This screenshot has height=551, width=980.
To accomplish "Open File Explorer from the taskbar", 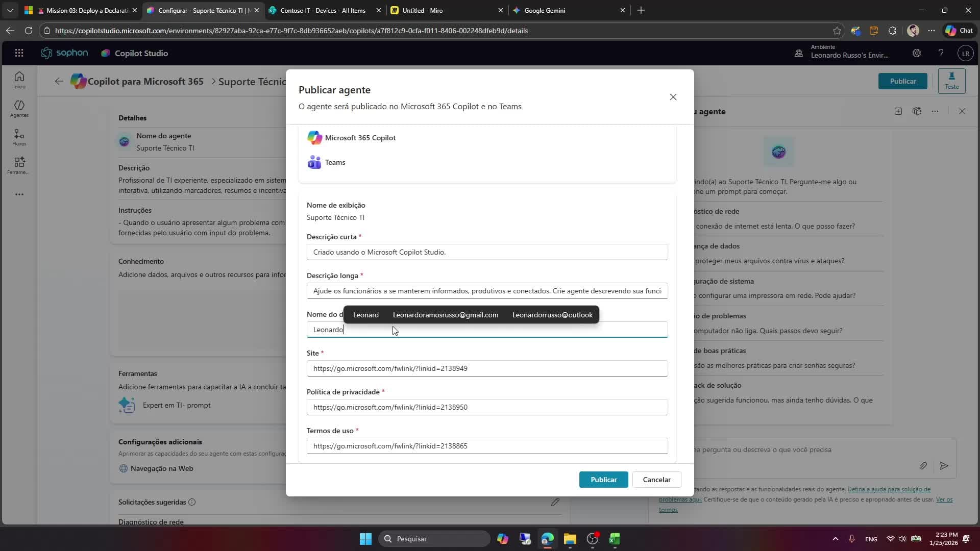I will 570,539.
